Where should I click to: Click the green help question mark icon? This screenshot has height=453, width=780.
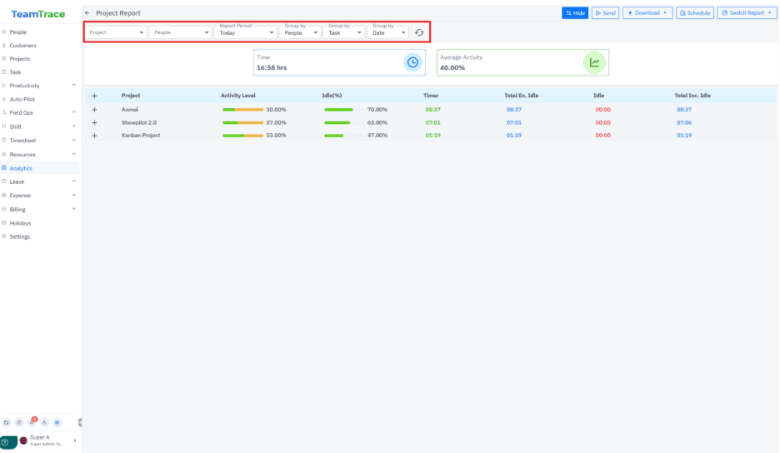click(7, 441)
